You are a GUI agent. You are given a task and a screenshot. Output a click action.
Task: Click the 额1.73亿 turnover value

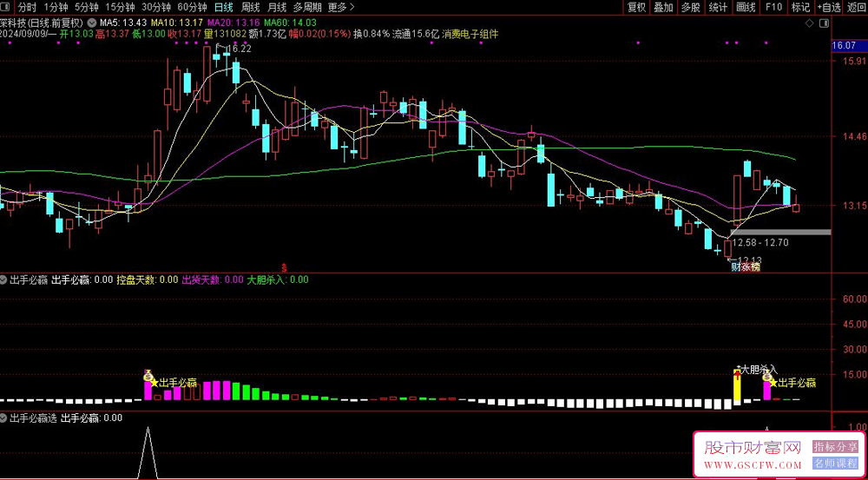click(266, 34)
